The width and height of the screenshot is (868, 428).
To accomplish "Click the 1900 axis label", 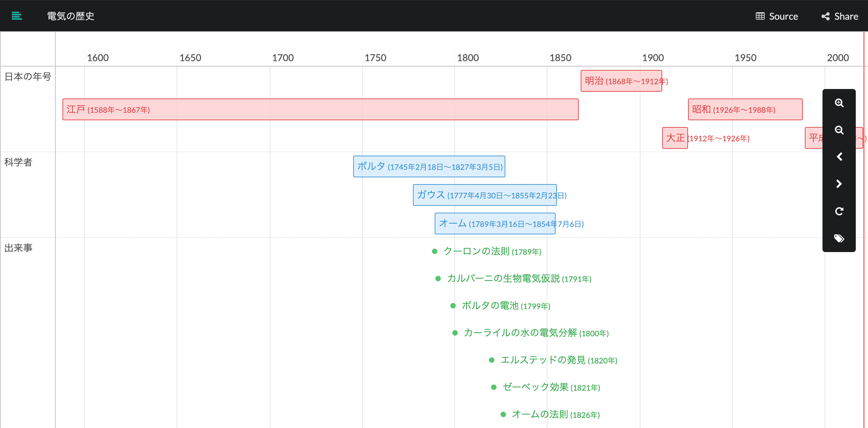I will coord(653,57).
